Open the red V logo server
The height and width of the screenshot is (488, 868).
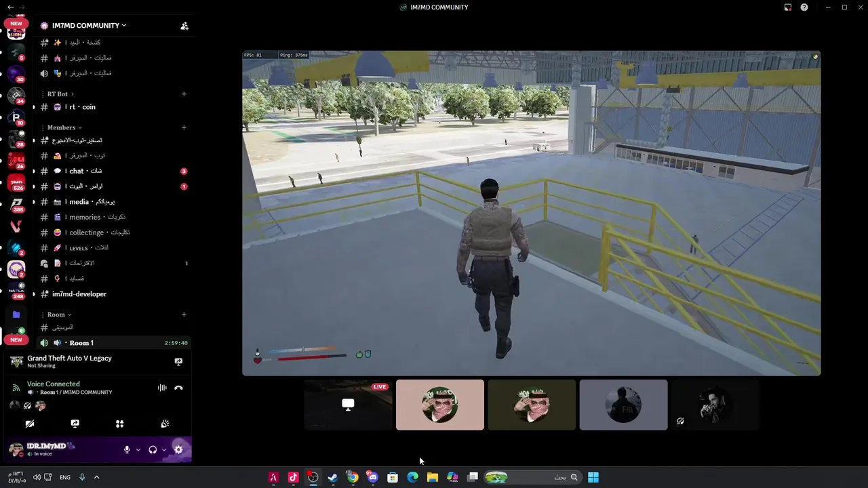[16, 226]
